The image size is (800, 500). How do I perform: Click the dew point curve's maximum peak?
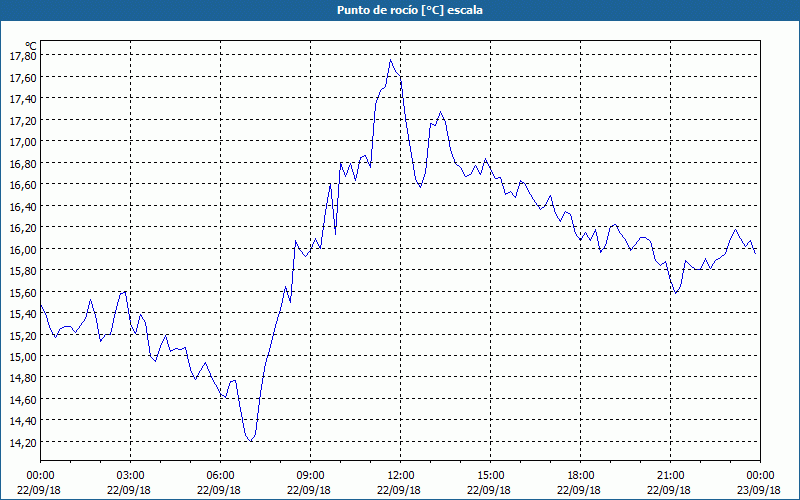point(390,60)
